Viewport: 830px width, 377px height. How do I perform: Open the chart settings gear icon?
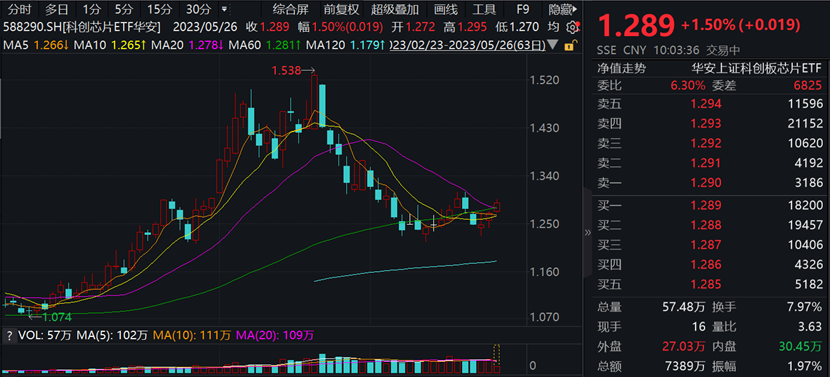tap(571, 27)
